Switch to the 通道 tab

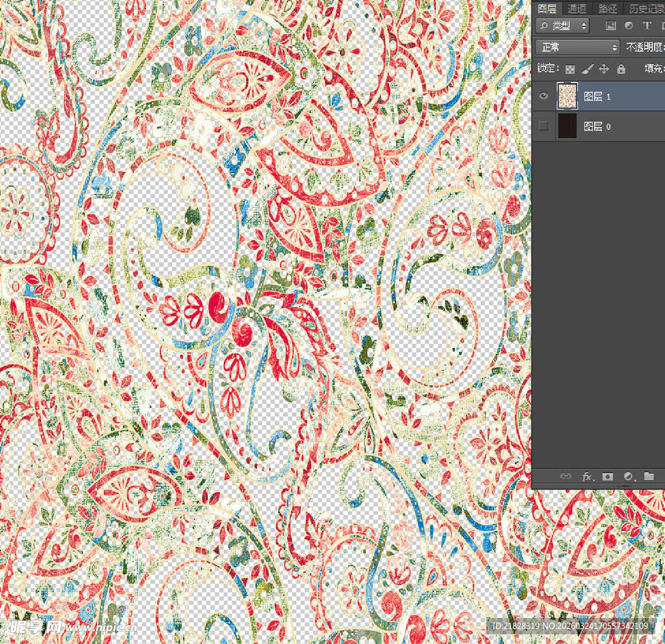pos(577,8)
